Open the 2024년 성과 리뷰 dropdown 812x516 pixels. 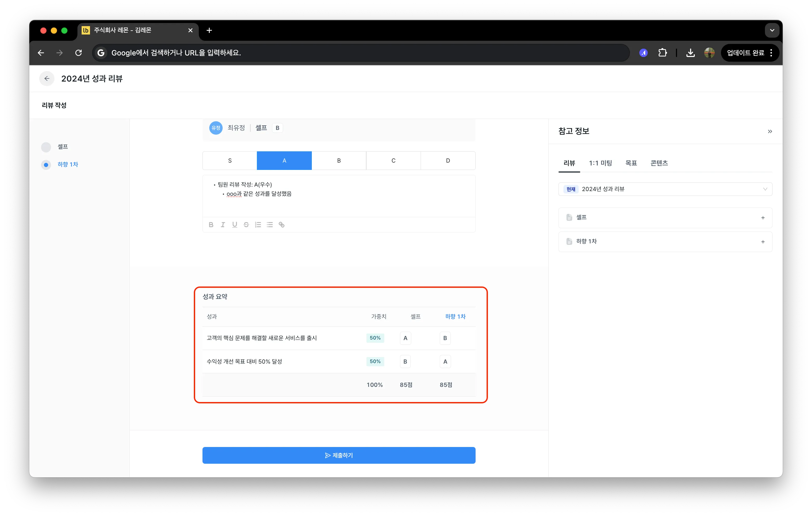(x=665, y=189)
